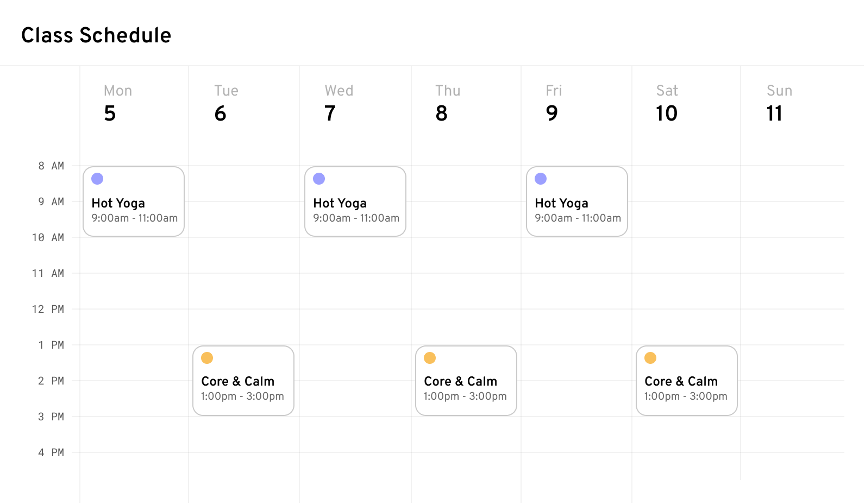Click the 12 PM time label

click(48, 309)
